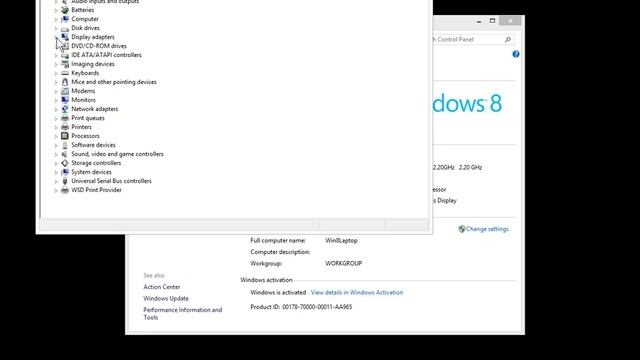640x360 pixels.
Task: Expand the Batteries node
Action: tap(56, 10)
